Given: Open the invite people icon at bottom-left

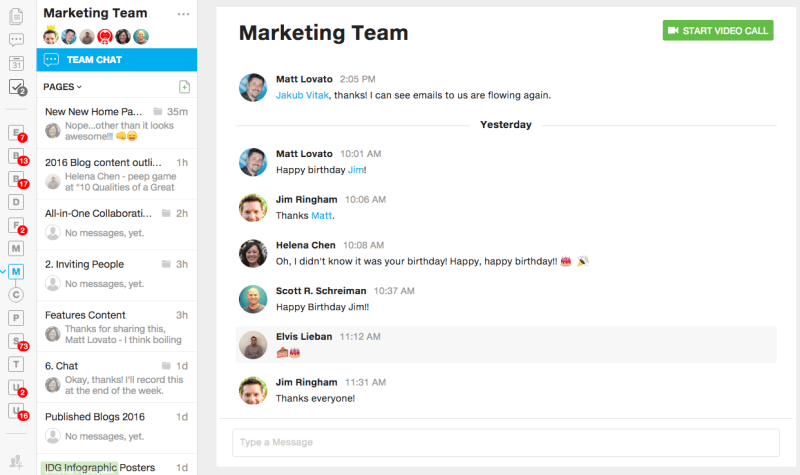Looking at the screenshot, I should coord(16,461).
